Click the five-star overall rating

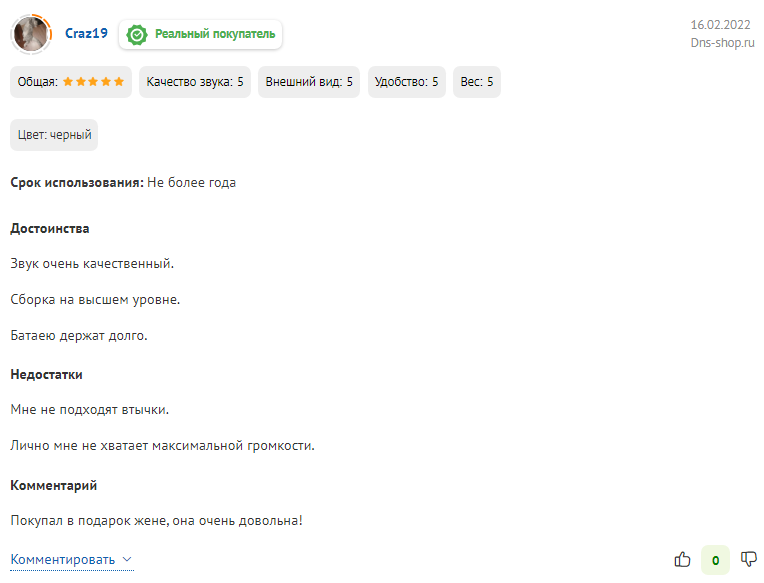(93, 82)
